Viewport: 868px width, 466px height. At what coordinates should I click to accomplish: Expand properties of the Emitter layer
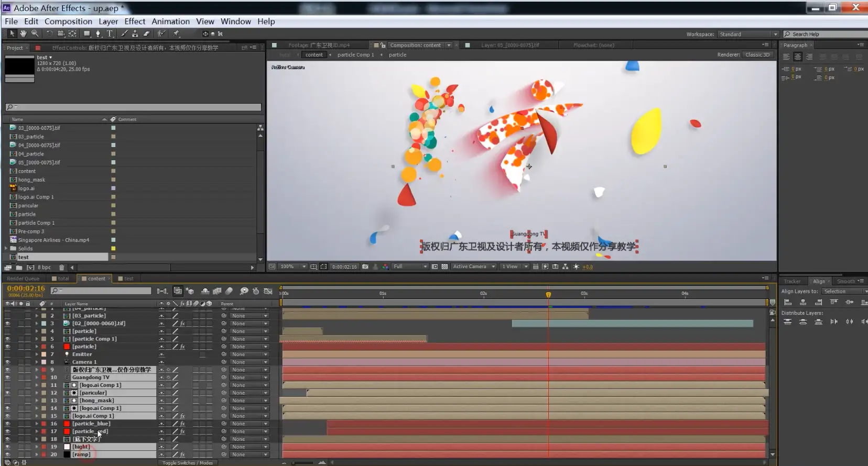coord(37,354)
